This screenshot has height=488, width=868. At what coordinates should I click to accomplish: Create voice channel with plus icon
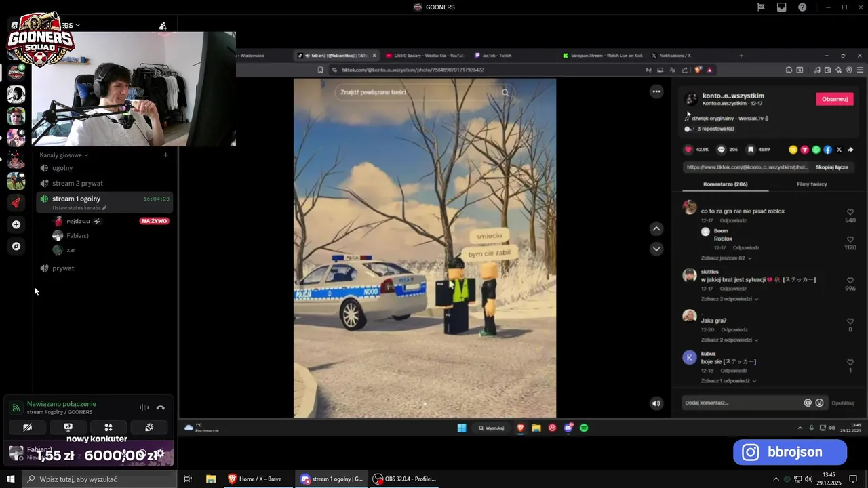point(165,155)
